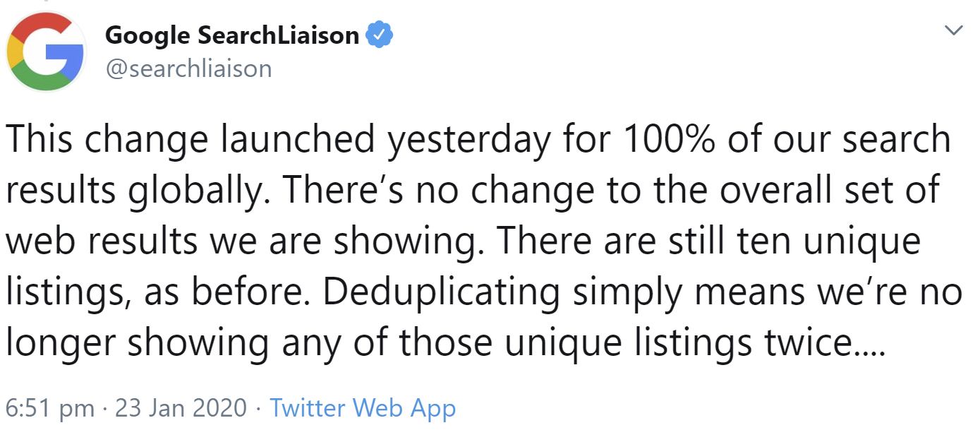Click the 6:51 pm timestamp
The image size is (980, 430).
49,408
